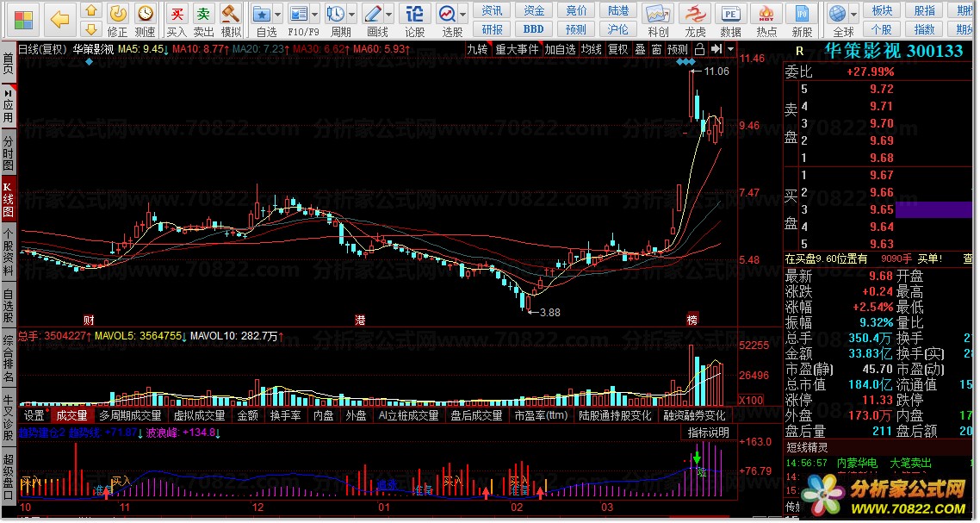Open the 热点 hot flame icon
The width and height of the screenshot is (980, 523).
767,14
